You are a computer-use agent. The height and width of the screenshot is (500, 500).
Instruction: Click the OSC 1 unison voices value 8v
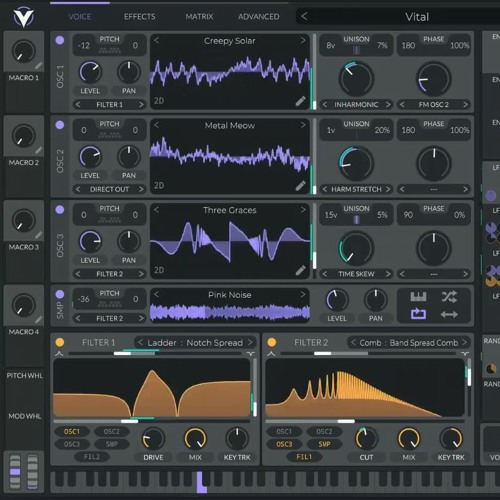330,45
